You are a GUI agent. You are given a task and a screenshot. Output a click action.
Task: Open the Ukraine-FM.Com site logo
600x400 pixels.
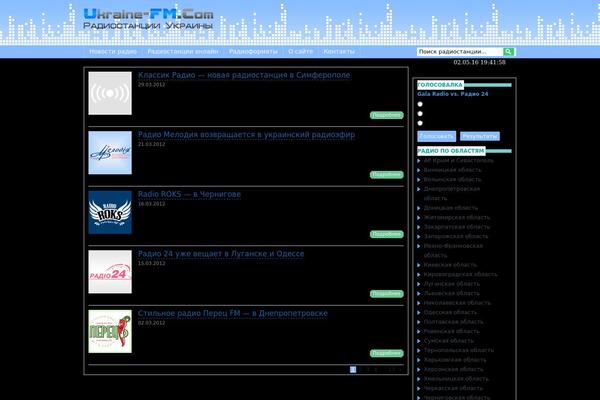[148, 19]
